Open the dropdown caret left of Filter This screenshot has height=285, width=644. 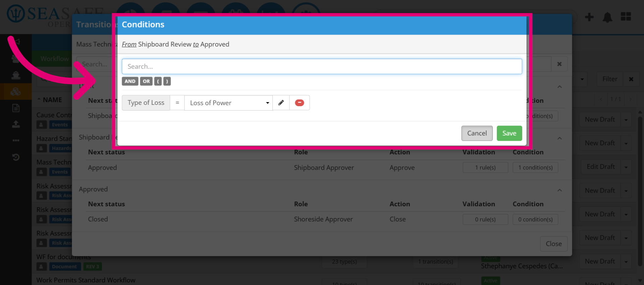pyautogui.click(x=582, y=79)
